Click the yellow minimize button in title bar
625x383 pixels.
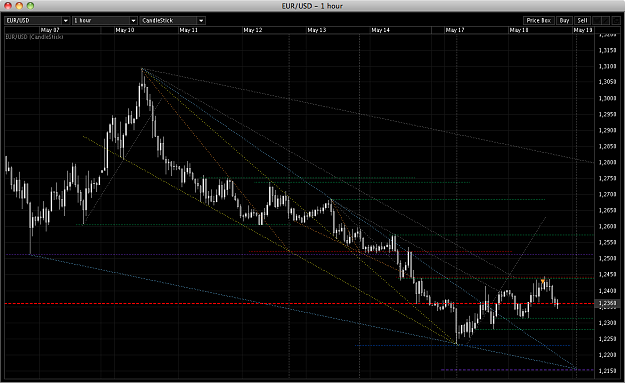(x=19, y=6)
